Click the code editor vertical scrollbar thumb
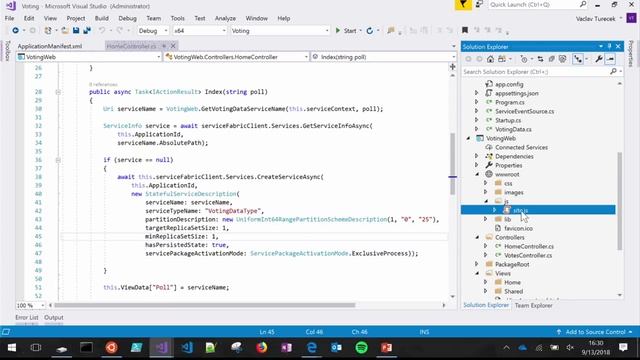This screenshot has width=640, height=360. [x=452, y=163]
